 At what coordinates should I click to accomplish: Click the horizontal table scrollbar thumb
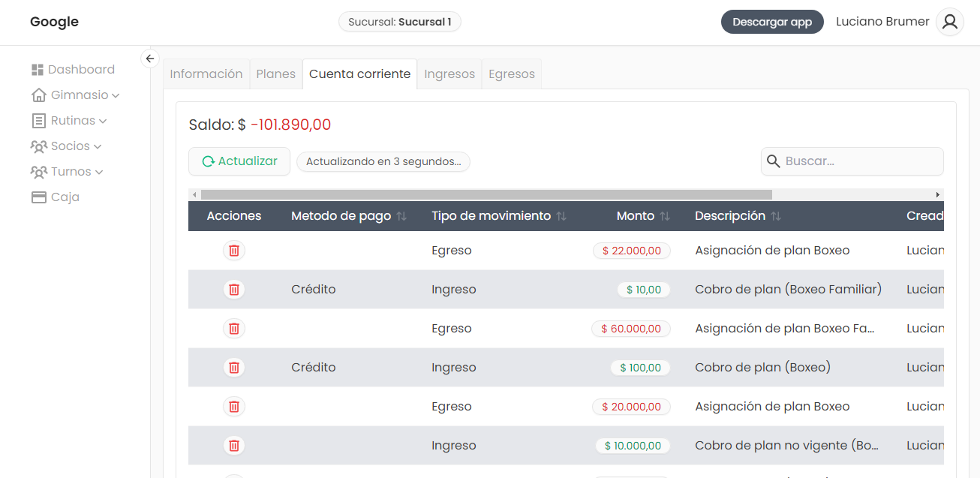[486, 194]
